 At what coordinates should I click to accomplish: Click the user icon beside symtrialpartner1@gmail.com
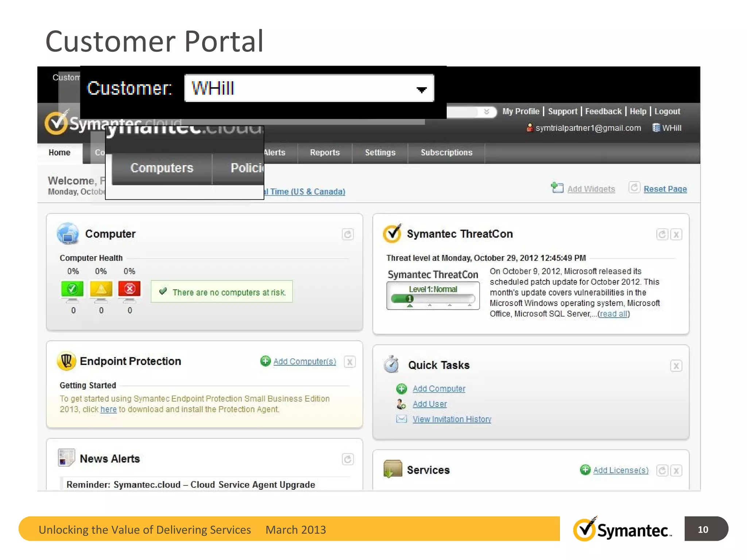(x=530, y=128)
